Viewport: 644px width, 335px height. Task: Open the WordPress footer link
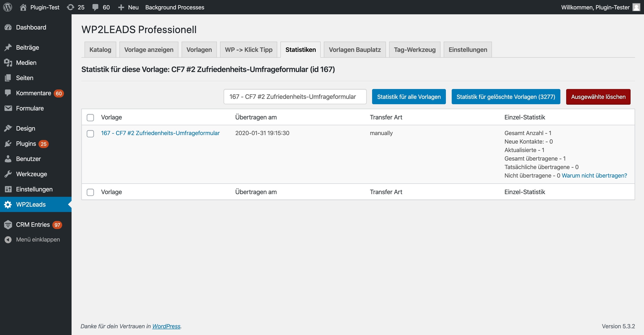(x=166, y=326)
